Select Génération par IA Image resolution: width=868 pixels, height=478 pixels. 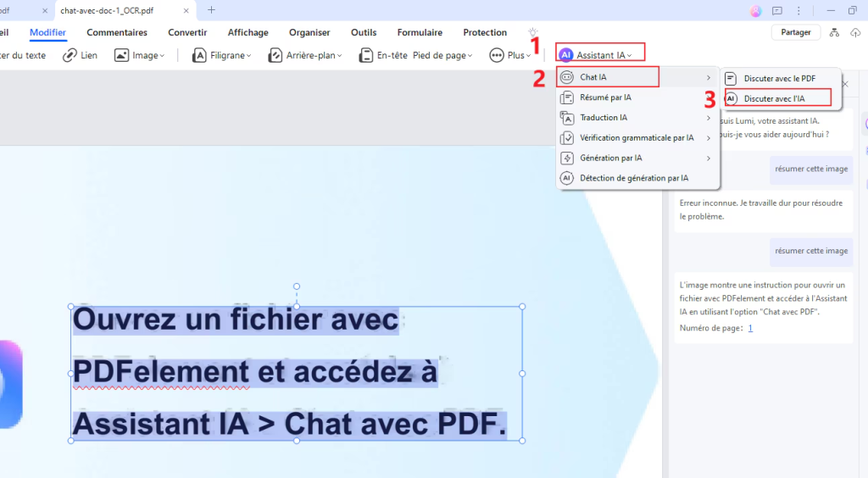pos(637,158)
